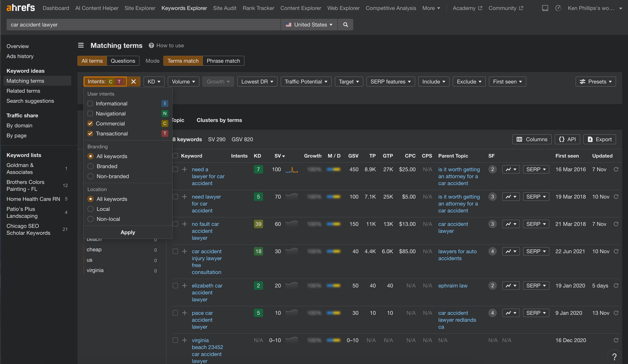Image resolution: width=628 pixels, height=364 pixels.
Task: Add 'need lawyer for car accident' with plus icon
Action: [184, 197]
